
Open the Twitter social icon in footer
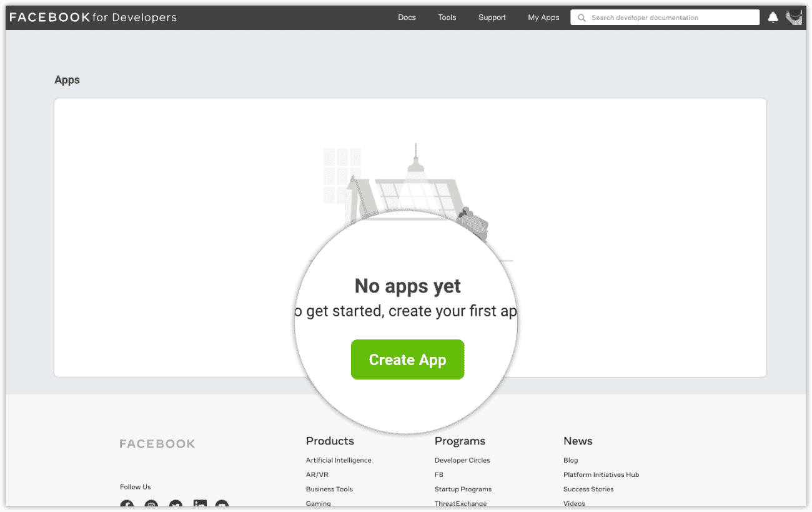pos(176,504)
